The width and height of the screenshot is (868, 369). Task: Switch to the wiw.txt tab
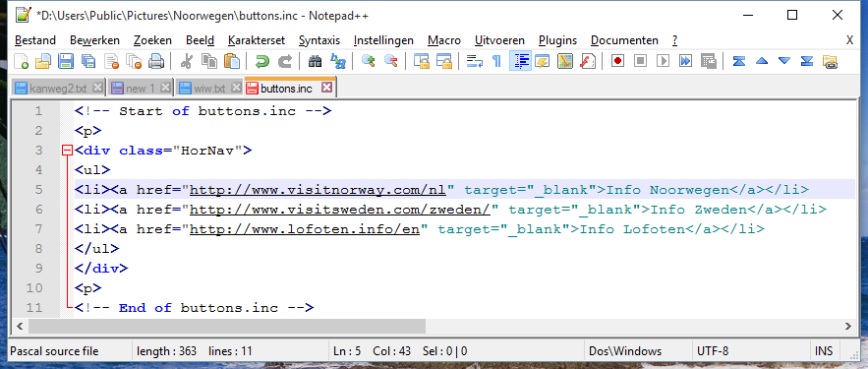(209, 88)
